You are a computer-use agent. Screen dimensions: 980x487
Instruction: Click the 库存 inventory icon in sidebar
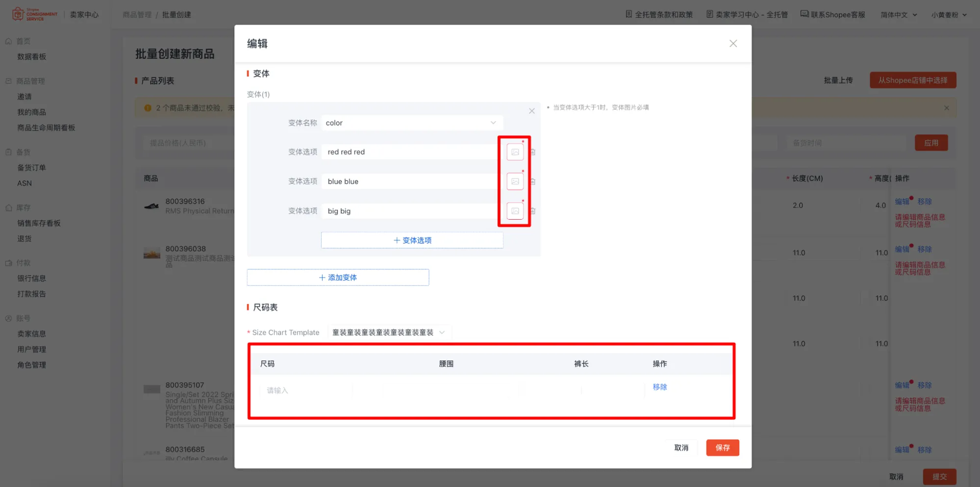coord(8,207)
